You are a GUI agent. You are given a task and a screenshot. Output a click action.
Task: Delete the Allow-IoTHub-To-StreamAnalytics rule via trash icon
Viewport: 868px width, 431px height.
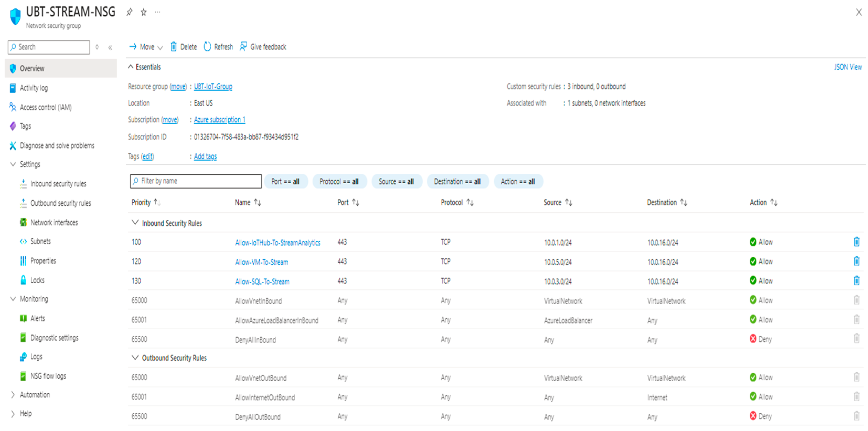pos(856,242)
